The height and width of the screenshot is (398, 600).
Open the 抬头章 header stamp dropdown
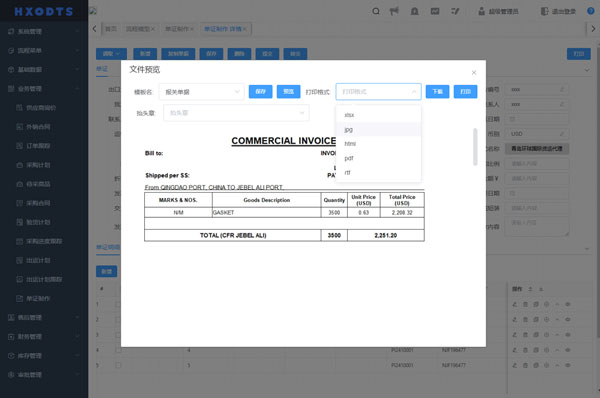click(x=236, y=113)
